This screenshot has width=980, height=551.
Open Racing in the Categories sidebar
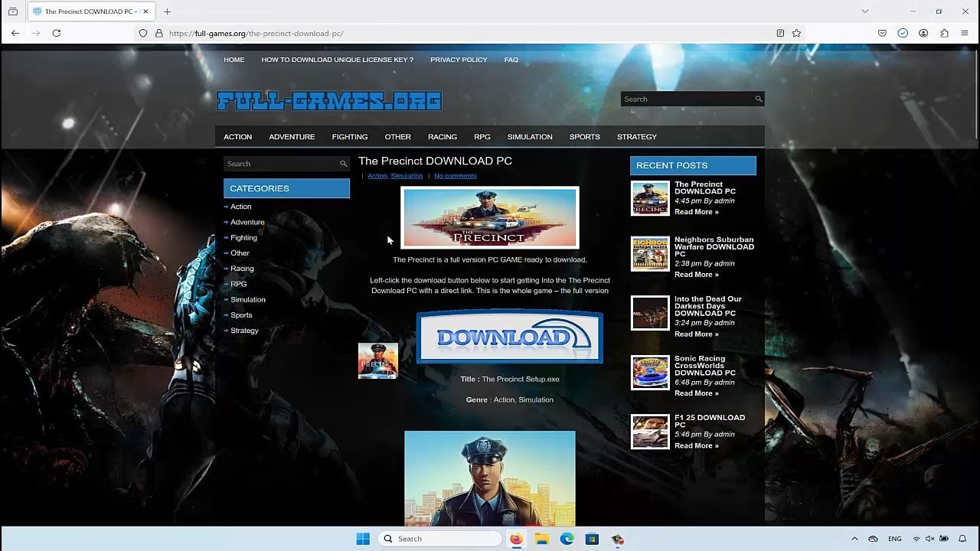tap(242, 269)
